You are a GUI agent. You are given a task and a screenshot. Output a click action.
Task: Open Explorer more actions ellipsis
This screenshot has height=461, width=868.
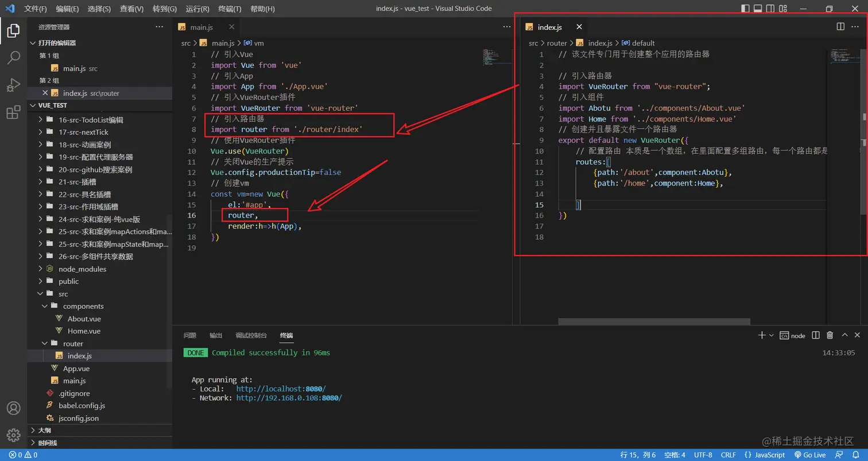pyautogui.click(x=160, y=27)
